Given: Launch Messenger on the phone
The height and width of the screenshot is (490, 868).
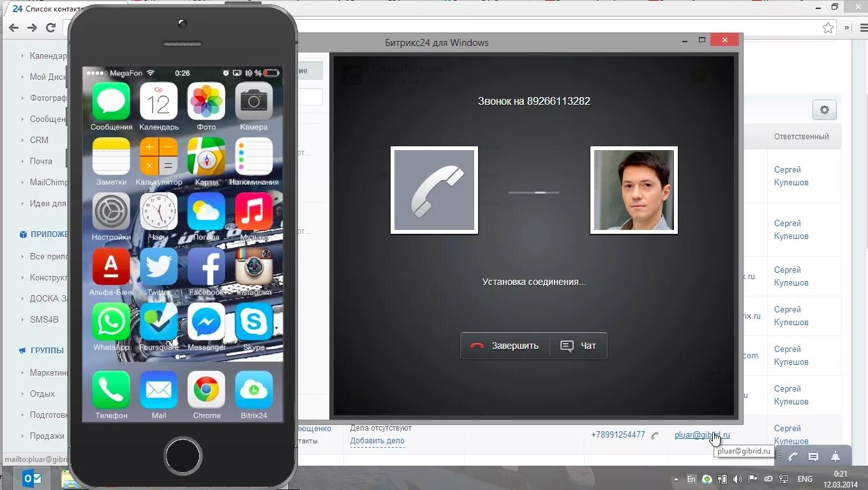Looking at the screenshot, I should click(206, 321).
